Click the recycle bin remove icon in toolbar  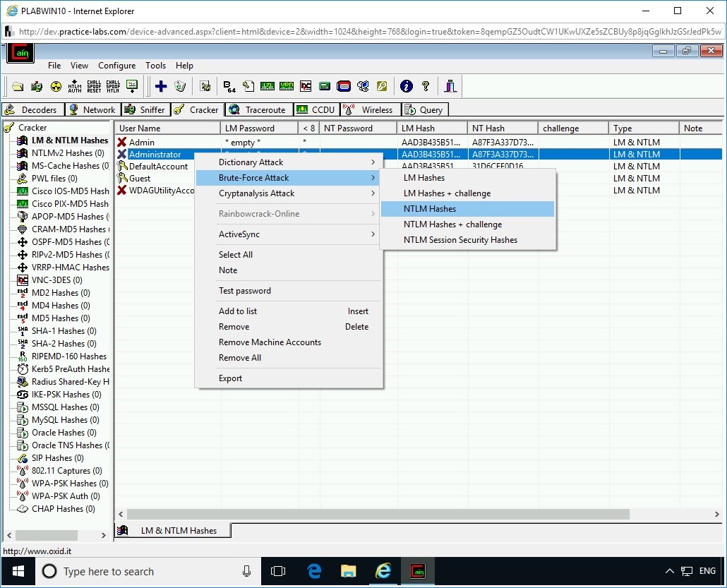pyautogui.click(x=180, y=86)
